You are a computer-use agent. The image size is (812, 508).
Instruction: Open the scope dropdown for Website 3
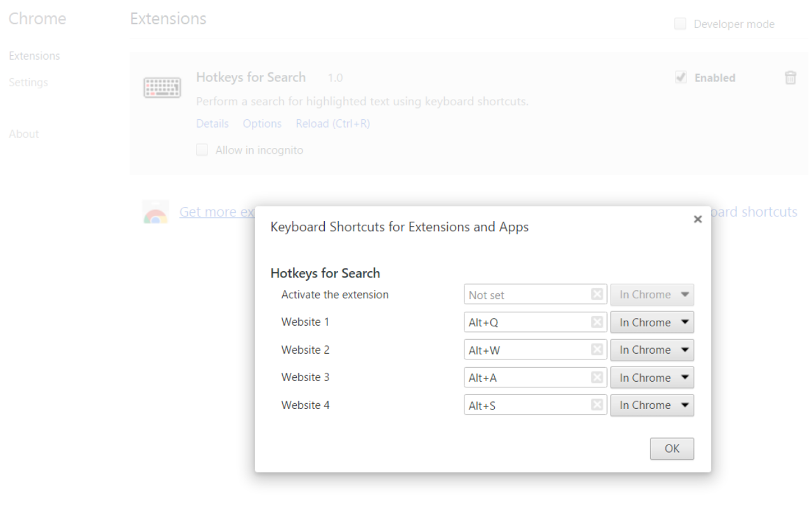point(652,377)
